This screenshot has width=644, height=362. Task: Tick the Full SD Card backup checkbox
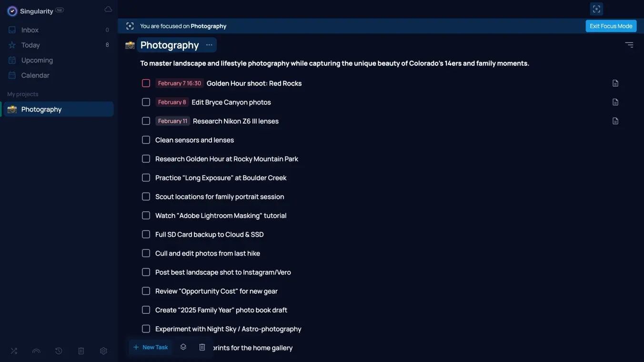(146, 234)
